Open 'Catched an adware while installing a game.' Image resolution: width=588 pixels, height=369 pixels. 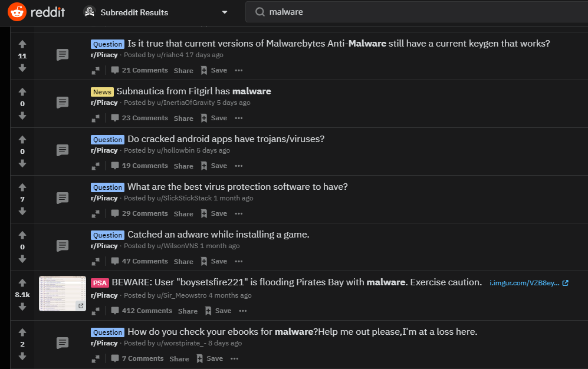(x=218, y=235)
